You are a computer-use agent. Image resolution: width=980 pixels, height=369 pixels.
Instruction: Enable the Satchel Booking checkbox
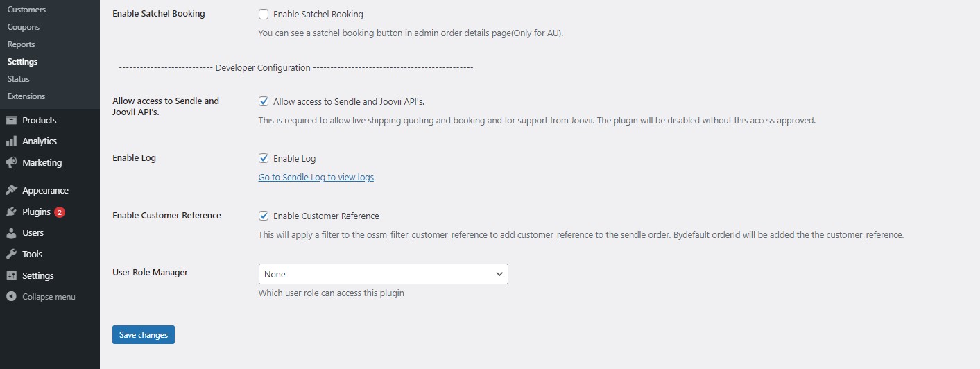pyautogui.click(x=264, y=14)
